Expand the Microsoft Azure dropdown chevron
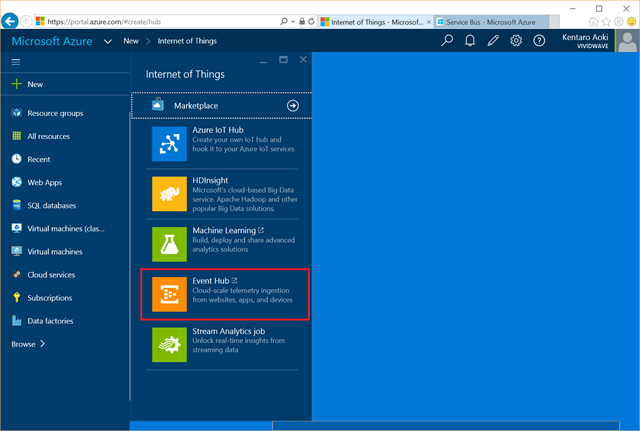This screenshot has width=640, height=431. point(108,41)
